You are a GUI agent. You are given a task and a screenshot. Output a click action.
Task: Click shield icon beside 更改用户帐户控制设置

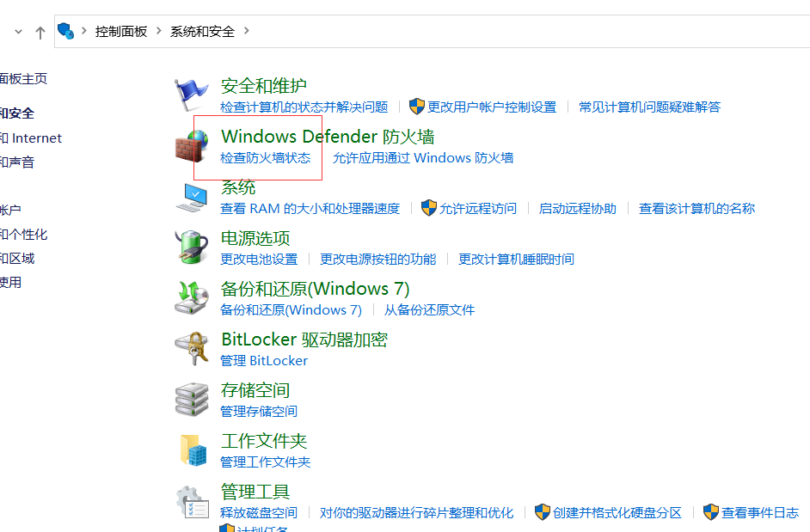(x=416, y=107)
